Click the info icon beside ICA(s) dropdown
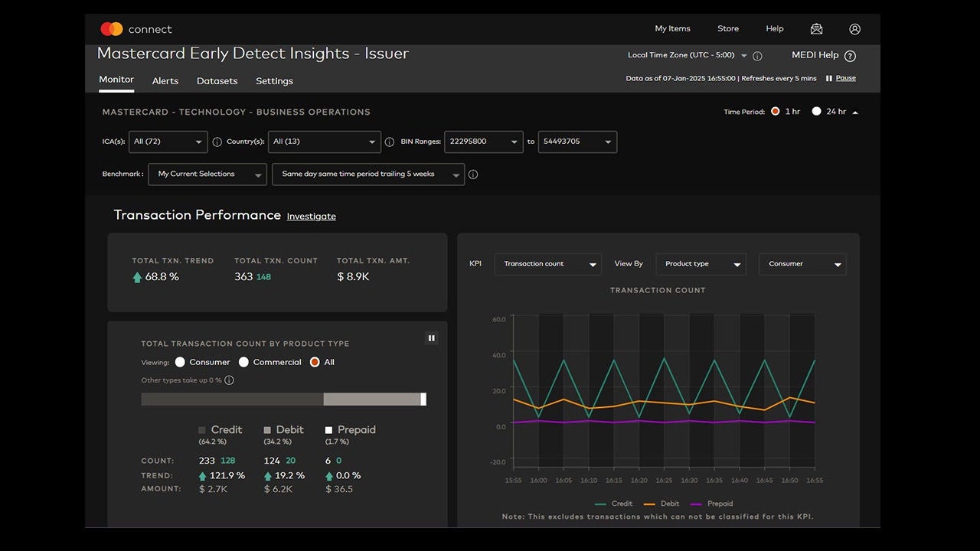Image resolution: width=980 pixels, height=551 pixels. pos(217,142)
